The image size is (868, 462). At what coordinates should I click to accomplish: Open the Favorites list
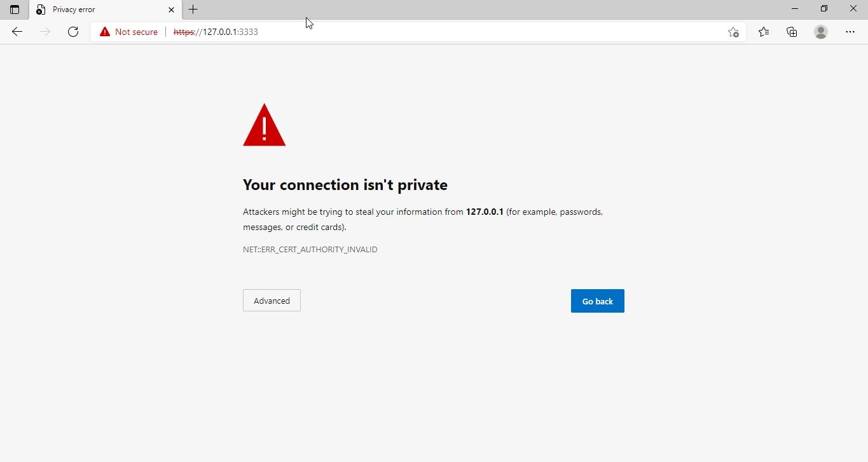[x=764, y=32]
